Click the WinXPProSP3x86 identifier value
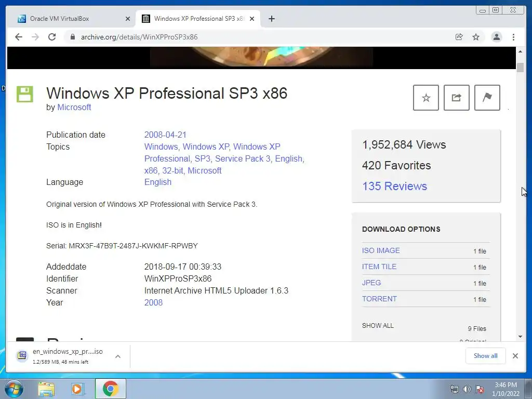This screenshot has width=532, height=399. [178, 278]
